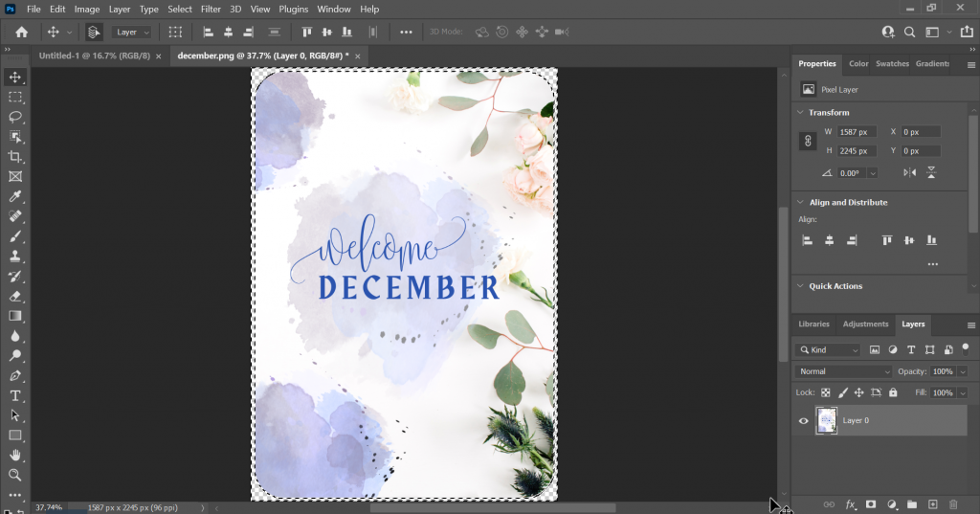Screen dimensions: 980x514
Task: Switch to the Adjustments panel tab
Action: (x=865, y=324)
